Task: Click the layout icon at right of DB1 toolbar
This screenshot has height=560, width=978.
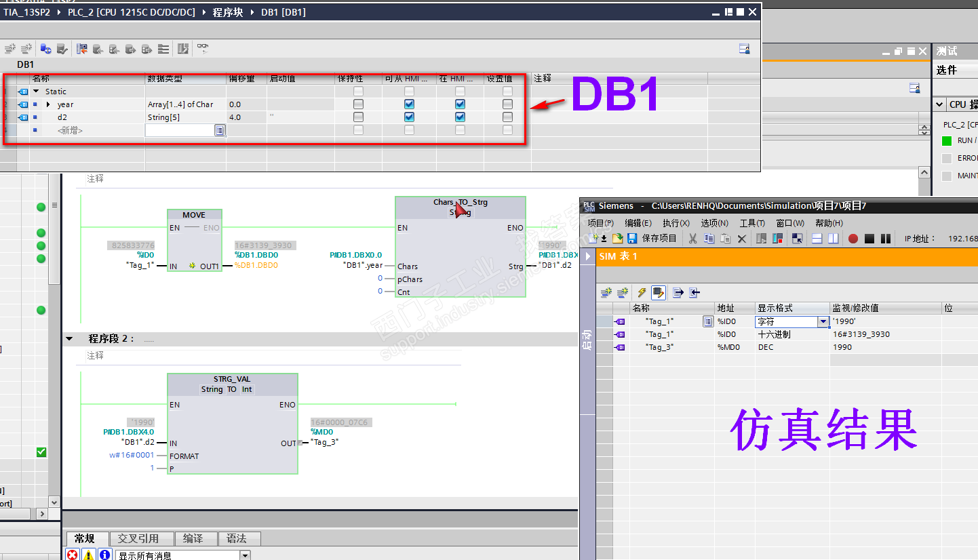Action: tap(744, 49)
